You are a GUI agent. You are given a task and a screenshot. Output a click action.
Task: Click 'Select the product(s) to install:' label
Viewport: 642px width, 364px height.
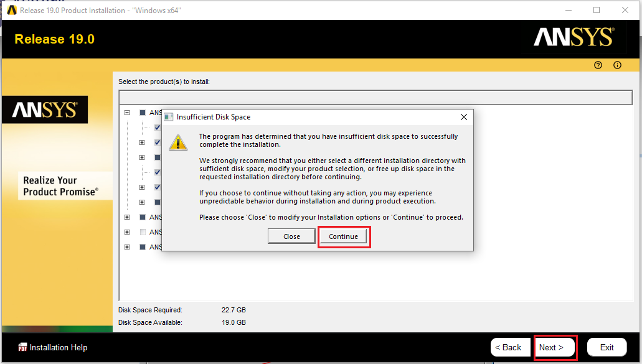pos(164,82)
